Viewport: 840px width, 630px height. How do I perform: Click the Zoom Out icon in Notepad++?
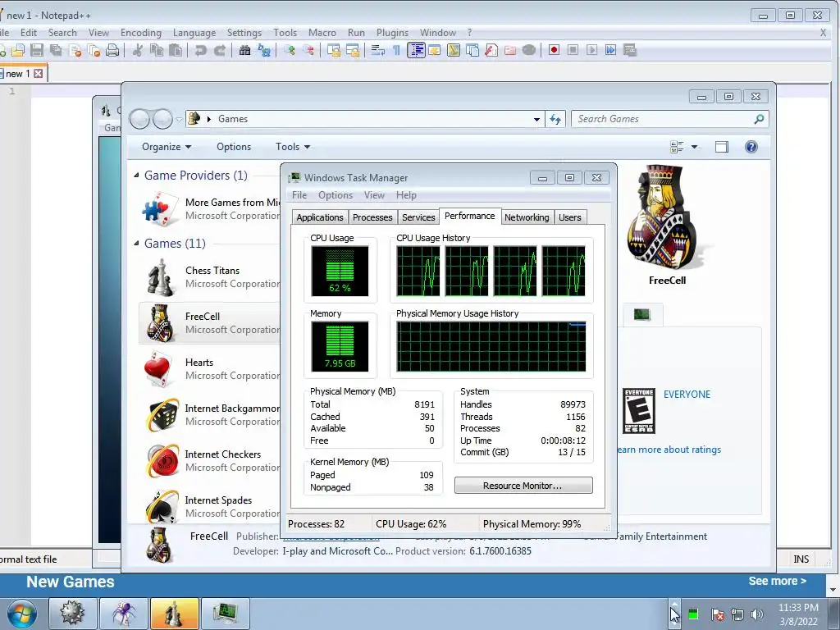tap(308, 50)
